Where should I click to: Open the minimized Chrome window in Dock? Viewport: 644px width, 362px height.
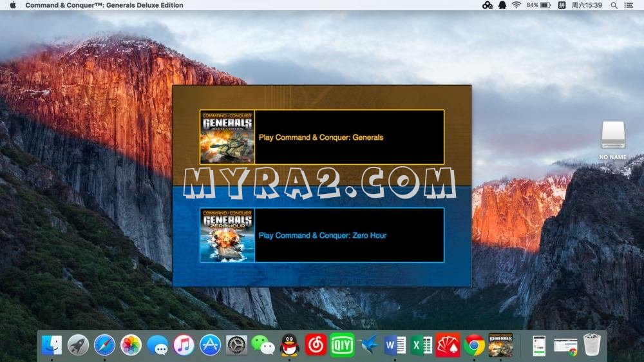(565, 346)
